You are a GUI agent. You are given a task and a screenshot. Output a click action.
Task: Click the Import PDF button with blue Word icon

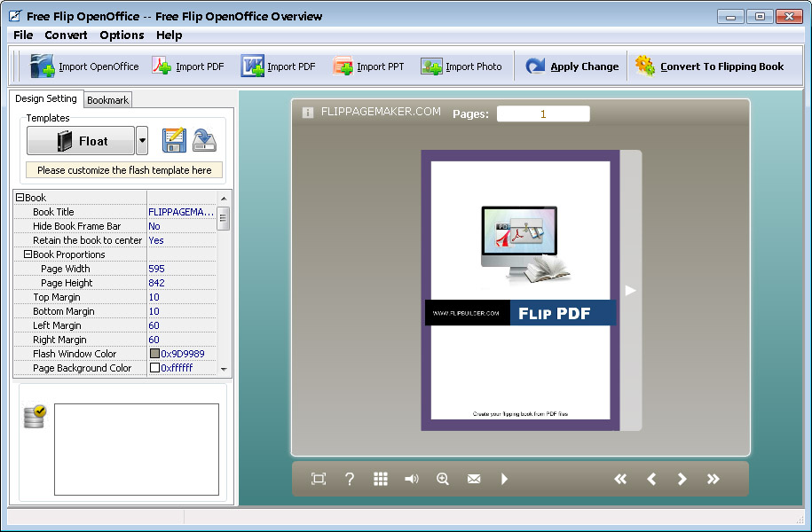(x=278, y=66)
